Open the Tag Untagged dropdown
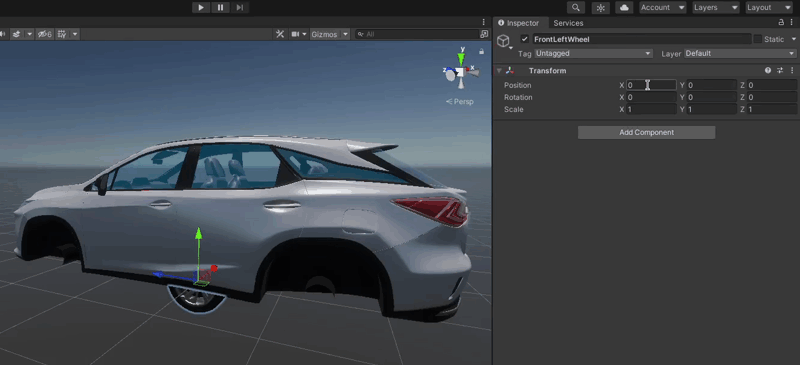Screen dimensions: 800x365 pos(593,53)
